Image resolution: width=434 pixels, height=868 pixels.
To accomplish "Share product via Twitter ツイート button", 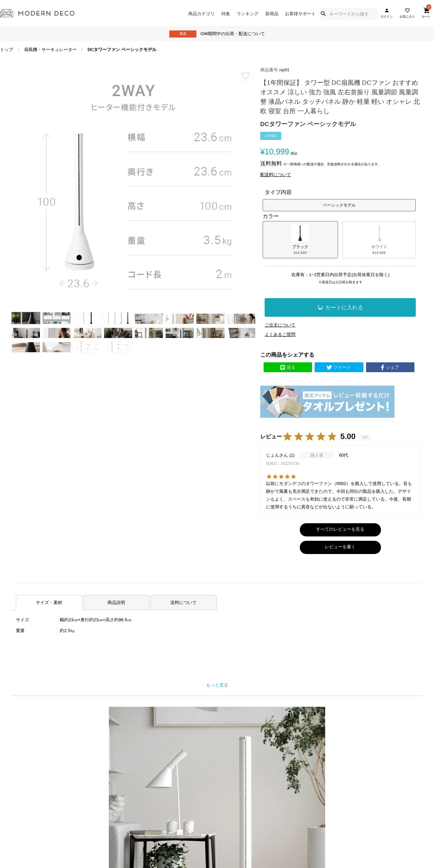I will 339,367.
